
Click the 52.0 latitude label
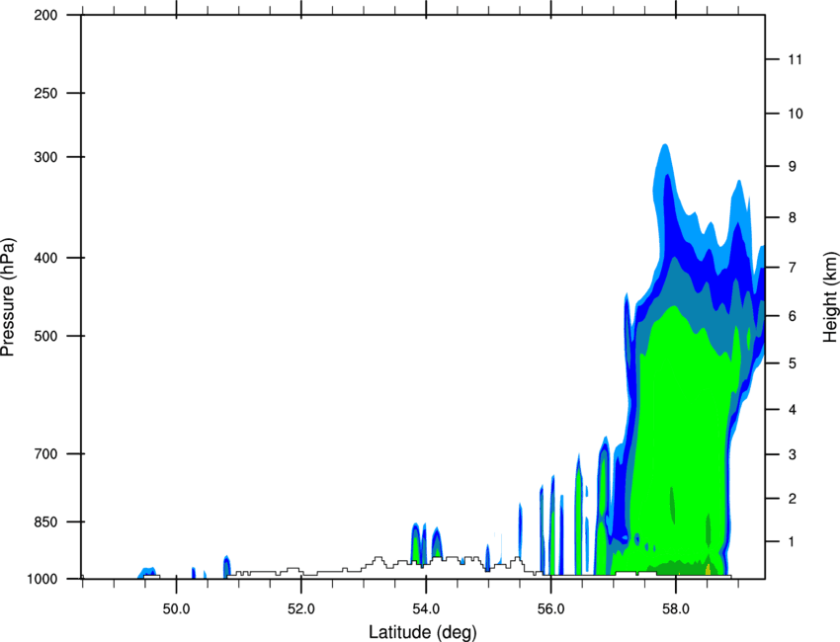(x=301, y=609)
